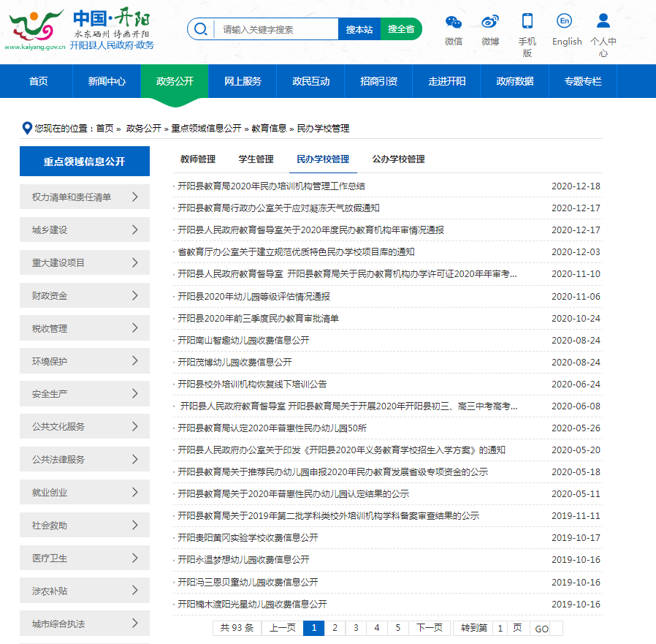Open the 开阳县2020年幼儿园等级评估情况通报 article
The width and height of the screenshot is (656, 644).
[x=253, y=297]
